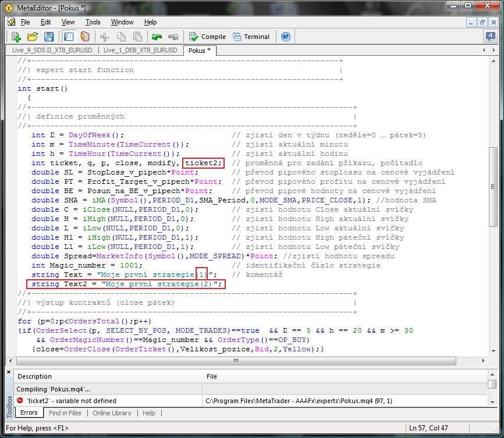504x438 pixels.
Task: Open the Window menu
Action: [122, 22]
